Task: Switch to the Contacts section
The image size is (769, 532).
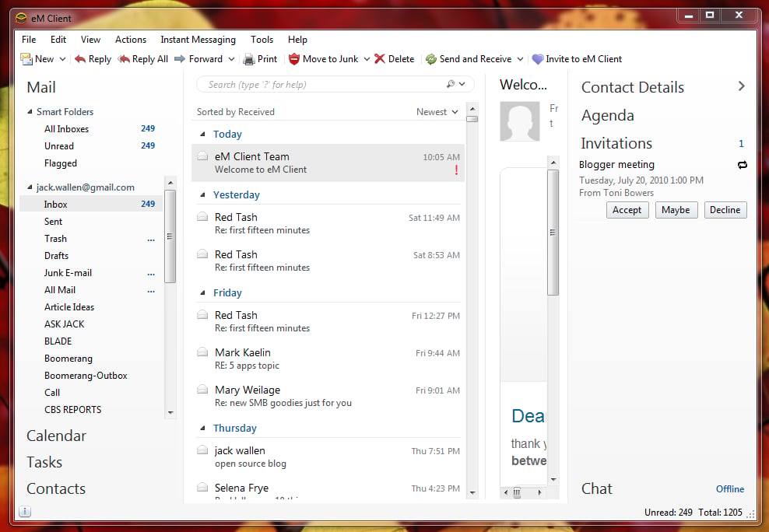Action: pos(56,488)
